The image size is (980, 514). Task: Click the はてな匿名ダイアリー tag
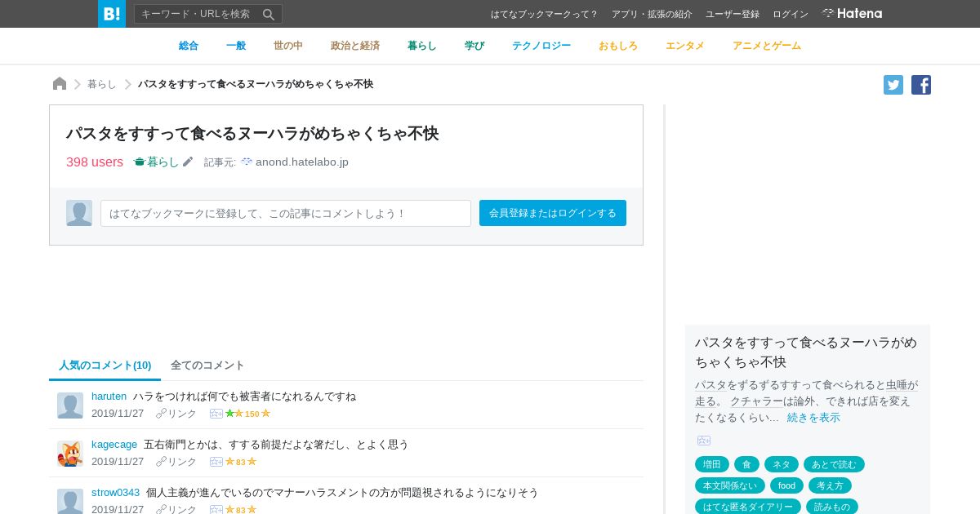tap(748, 507)
